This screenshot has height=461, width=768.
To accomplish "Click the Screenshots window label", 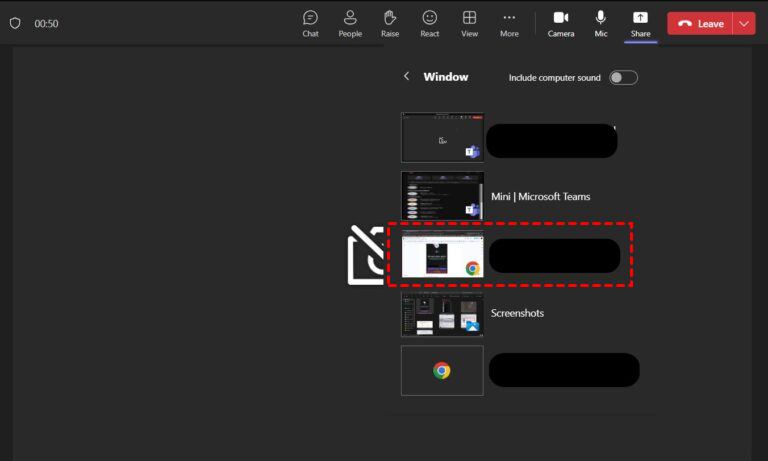I will pos(516,313).
